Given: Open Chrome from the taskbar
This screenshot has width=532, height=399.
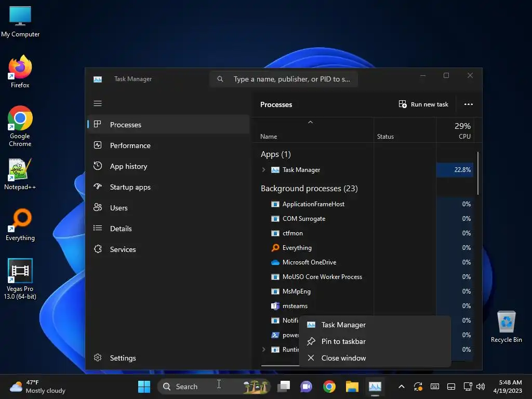Looking at the screenshot, I should point(329,387).
